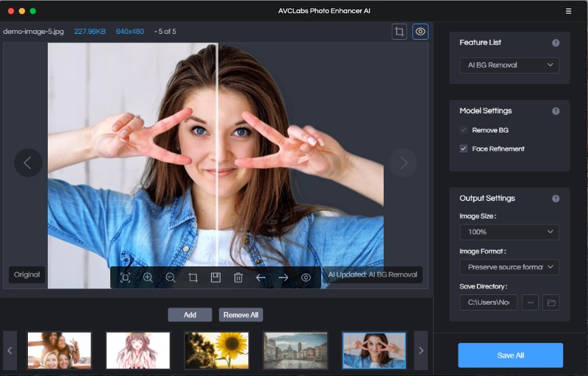Zoom out with the magnifier minus icon
This screenshot has height=376, width=588.
pyautogui.click(x=171, y=277)
